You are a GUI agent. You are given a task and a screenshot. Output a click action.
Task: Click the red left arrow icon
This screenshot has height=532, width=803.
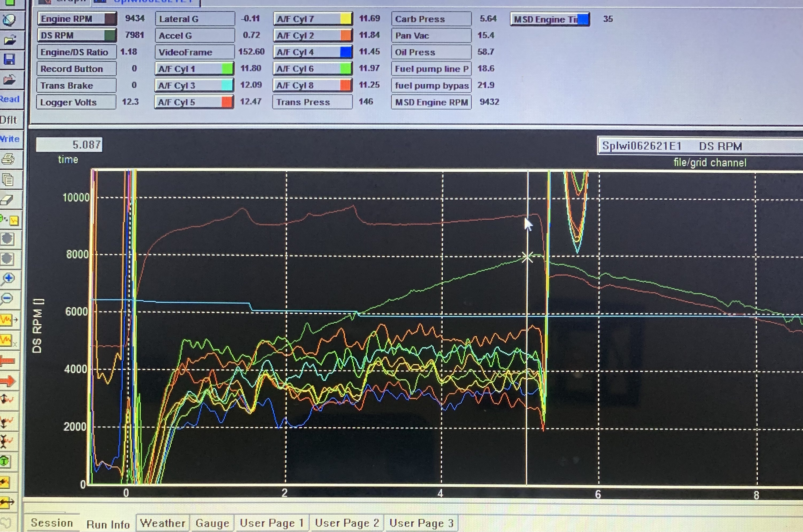tap(7, 360)
